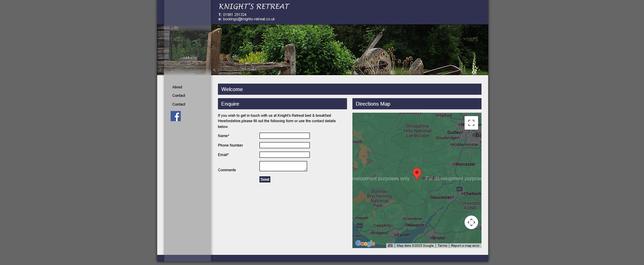Open the map Terms link
Viewport: 644px width, 265px height.
[442, 246]
